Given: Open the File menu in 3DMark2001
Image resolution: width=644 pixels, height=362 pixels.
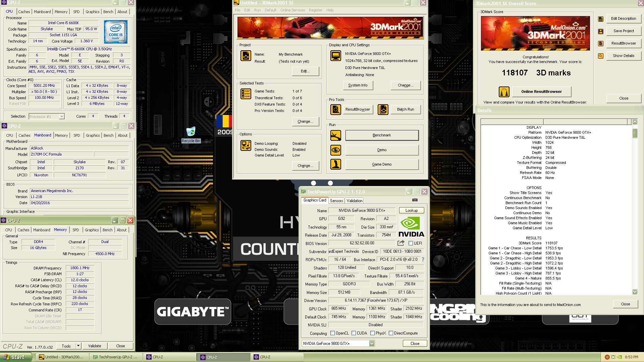Looking at the screenshot, I should point(237,10).
